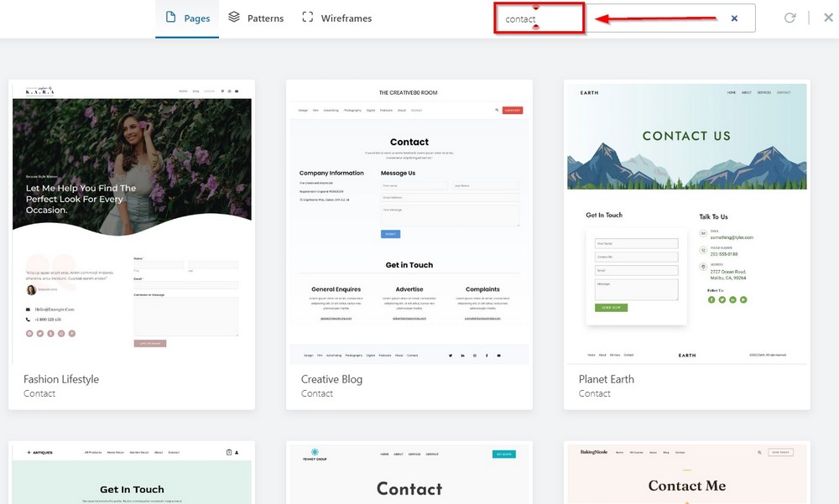Clear the search with the X icon

pos(734,18)
